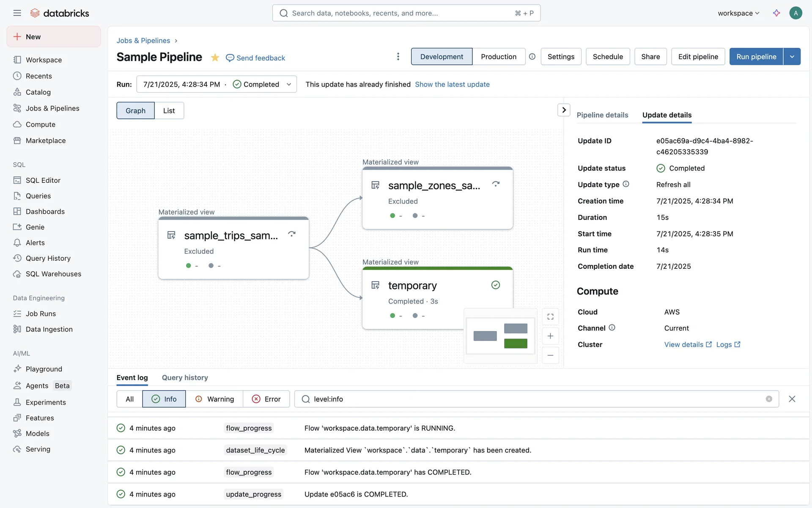Switch view to List mode

coord(169,110)
